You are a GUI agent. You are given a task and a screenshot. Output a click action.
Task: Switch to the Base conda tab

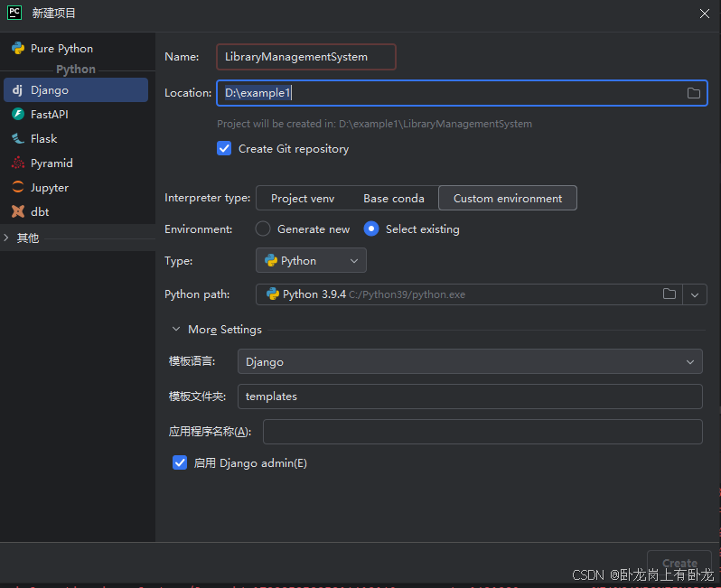tap(393, 199)
